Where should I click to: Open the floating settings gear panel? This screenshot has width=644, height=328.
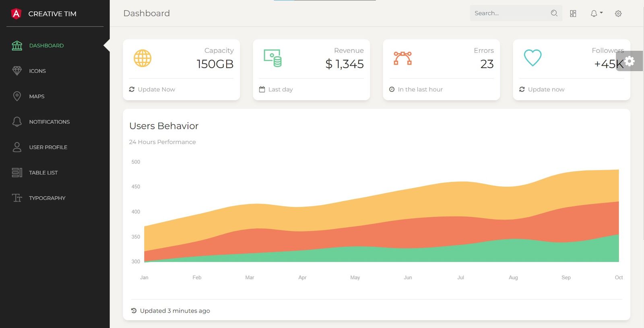(x=630, y=61)
